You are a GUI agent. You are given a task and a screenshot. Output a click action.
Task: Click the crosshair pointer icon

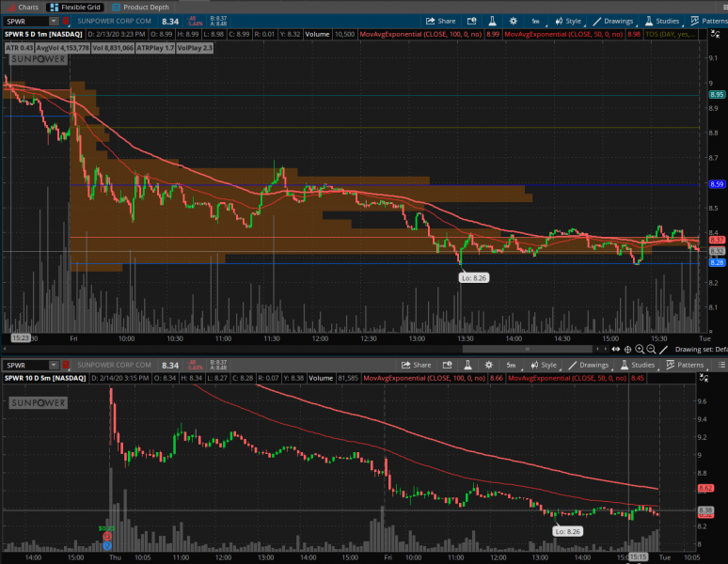pos(627,350)
